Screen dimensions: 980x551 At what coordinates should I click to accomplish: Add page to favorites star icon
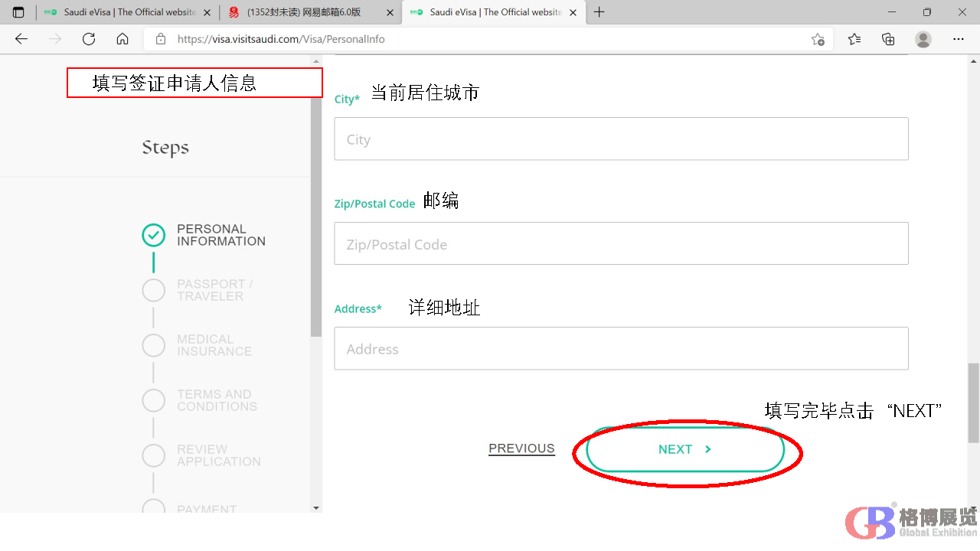pyautogui.click(x=818, y=39)
